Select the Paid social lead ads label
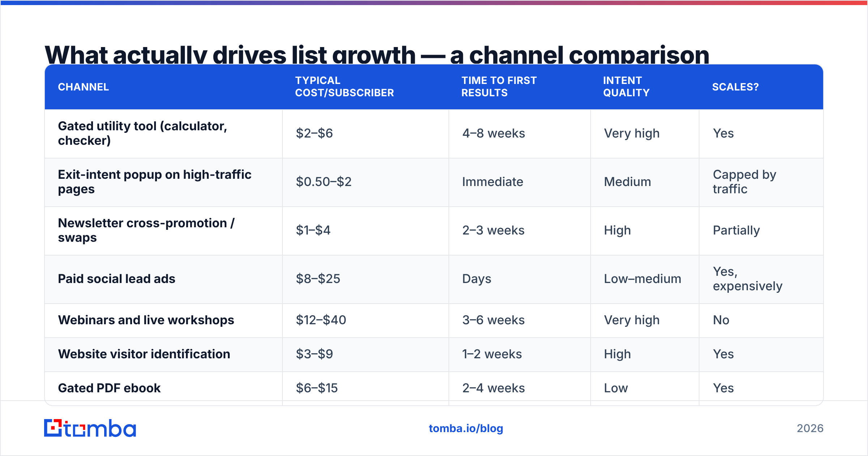 tap(116, 279)
